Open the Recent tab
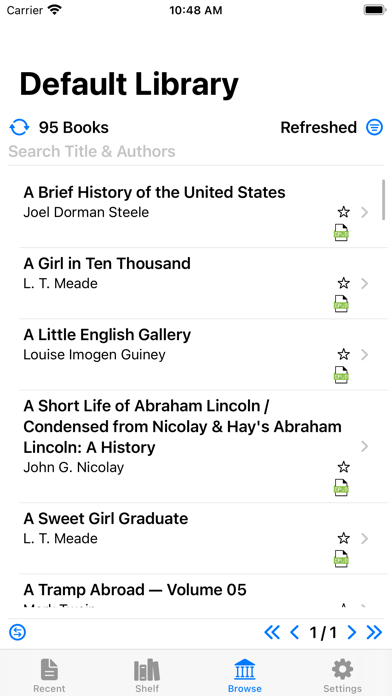Screen dimensions: 392x696 (x=49, y=675)
